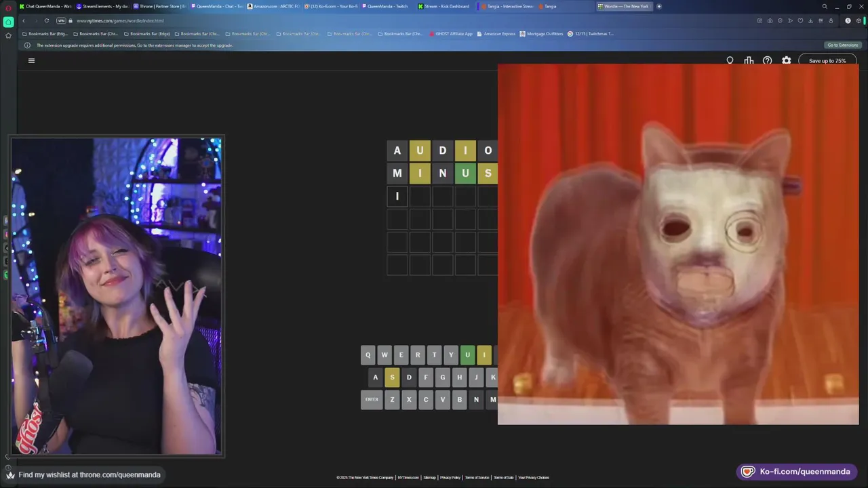Switch to the Stream Kick Dashboard tab
The height and width of the screenshot is (488, 868).
click(x=444, y=6)
